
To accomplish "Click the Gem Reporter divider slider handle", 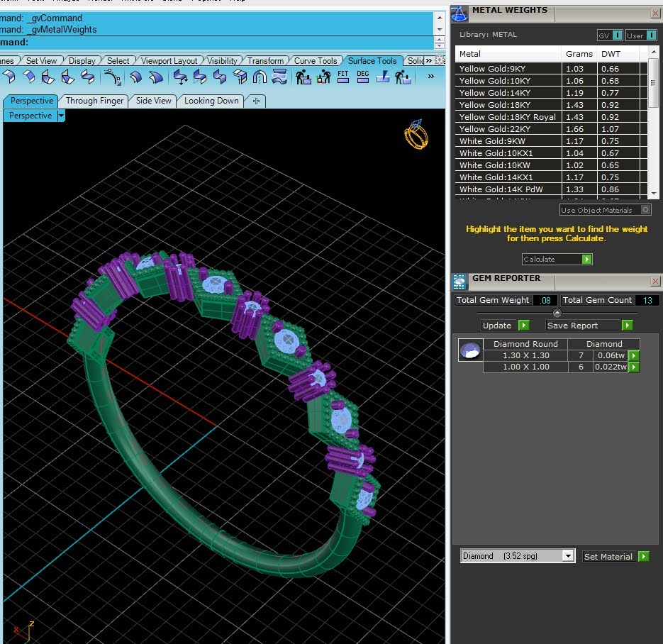I will pos(557,313).
